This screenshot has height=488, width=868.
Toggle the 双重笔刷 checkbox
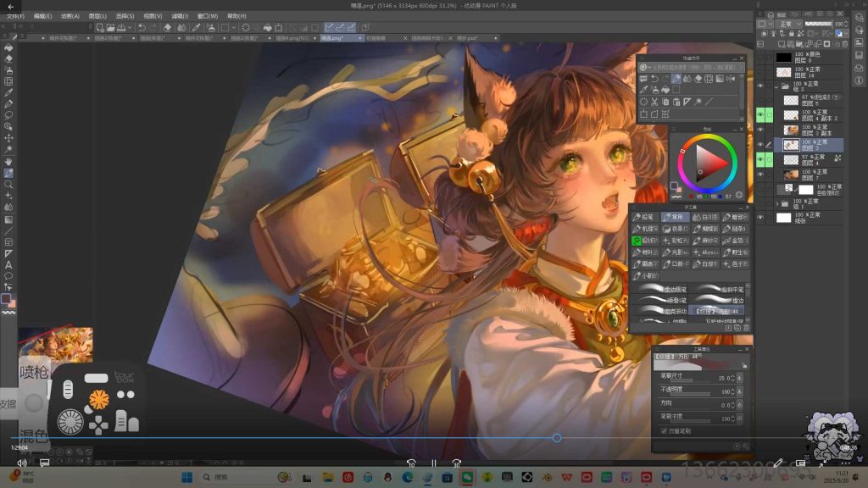(664, 430)
